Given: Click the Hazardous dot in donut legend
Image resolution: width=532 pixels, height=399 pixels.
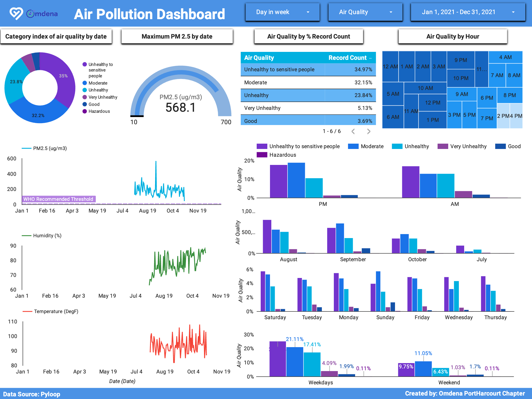Looking at the screenshot, I should (85, 111).
